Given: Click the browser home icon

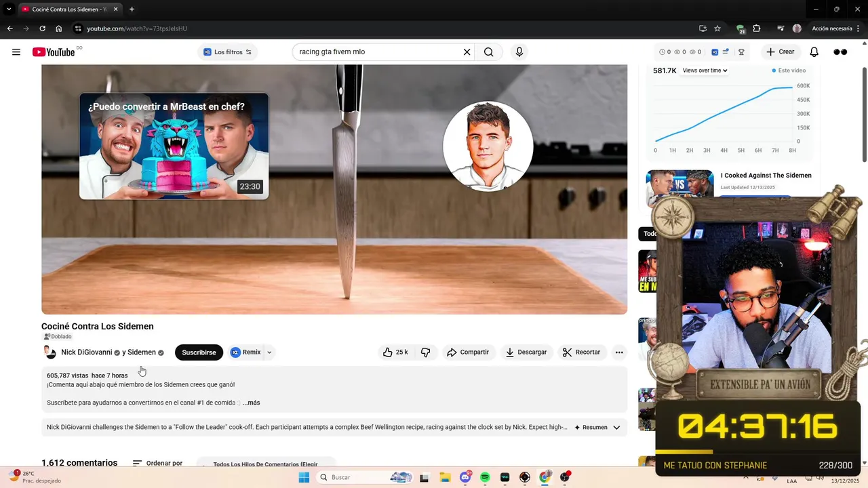Looking at the screenshot, I should pos(59,28).
